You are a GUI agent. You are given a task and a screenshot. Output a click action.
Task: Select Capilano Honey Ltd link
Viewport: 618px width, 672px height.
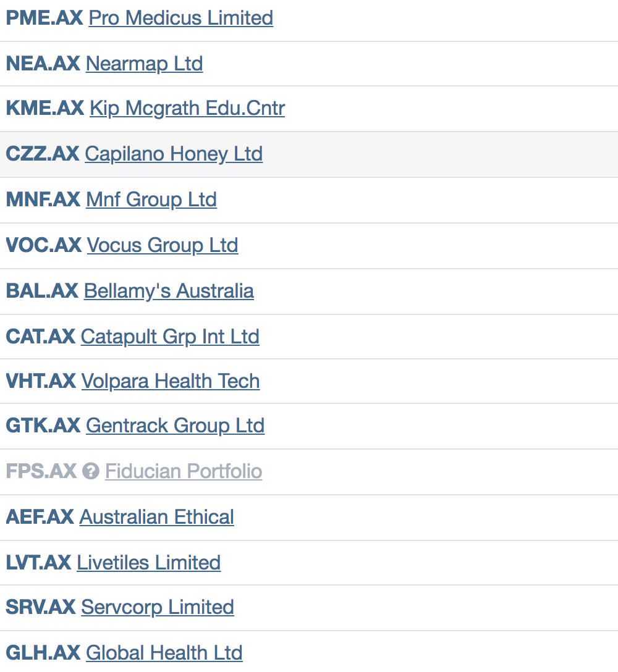(x=174, y=154)
